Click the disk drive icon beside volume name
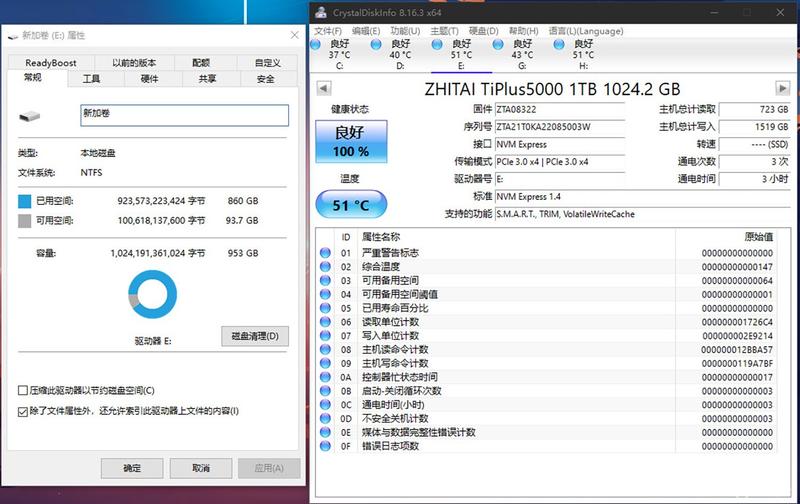This screenshot has width=800, height=504. pyautogui.click(x=30, y=116)
